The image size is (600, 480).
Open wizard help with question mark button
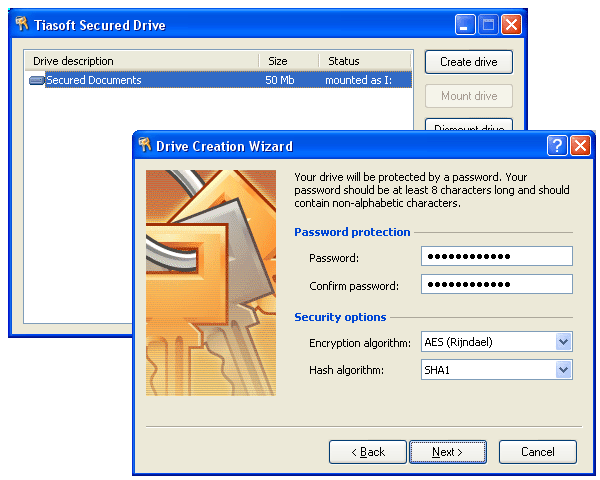tap(557, 145)
